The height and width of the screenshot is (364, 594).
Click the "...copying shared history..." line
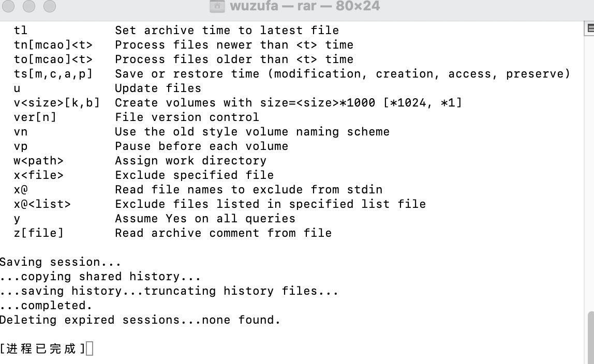click(x=100, y=277)
